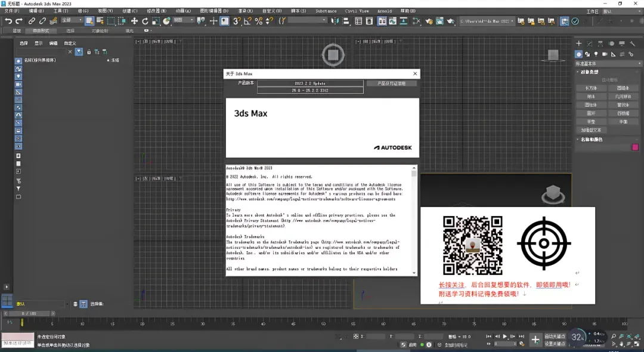
Task: Open the Curve Editor icon
Action: [392, 21]
